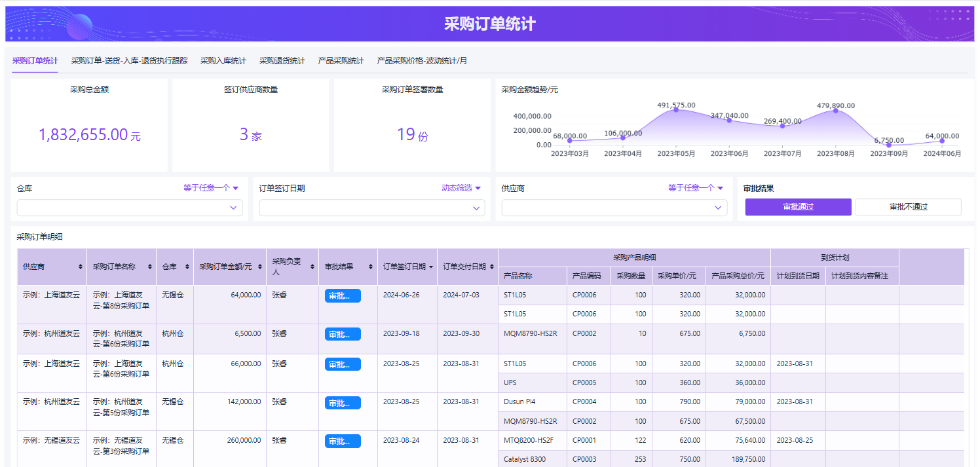980x467 pixels.
Task: Click 审批 tag in 6,500.00 order row
Action: [x=343, y=335]
